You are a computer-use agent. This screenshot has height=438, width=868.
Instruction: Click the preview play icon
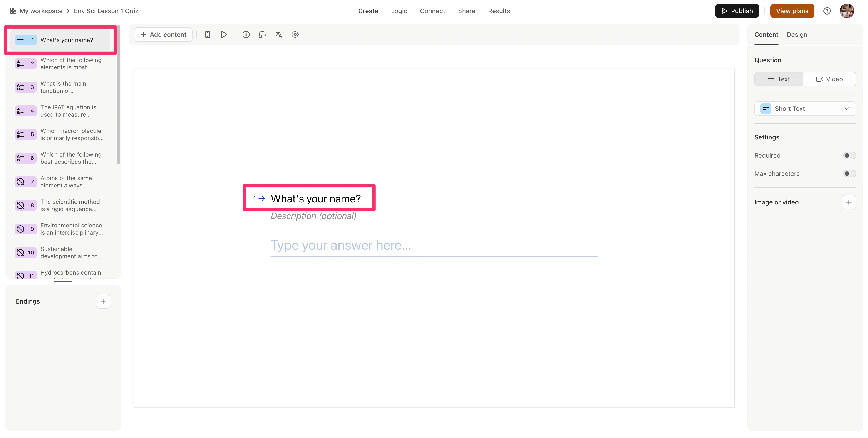coord(224,34)
